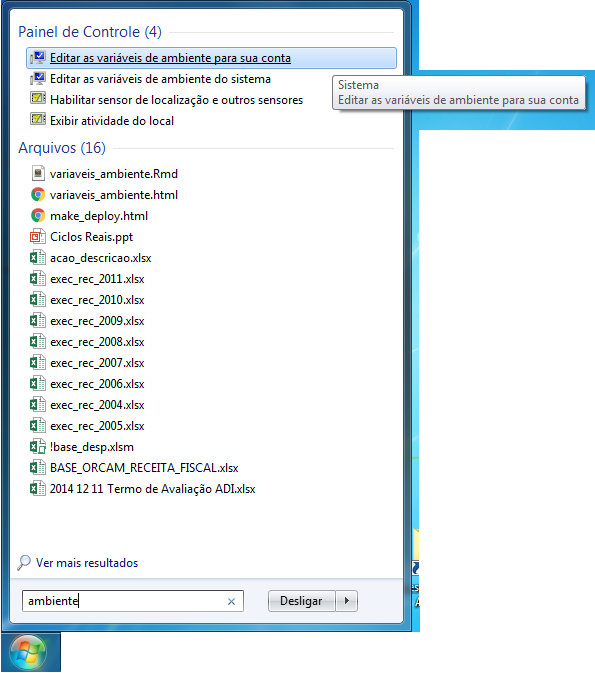
Task: Click macro workbook icon for !base_desp.xlsm
Action: [x=38, y=447]
